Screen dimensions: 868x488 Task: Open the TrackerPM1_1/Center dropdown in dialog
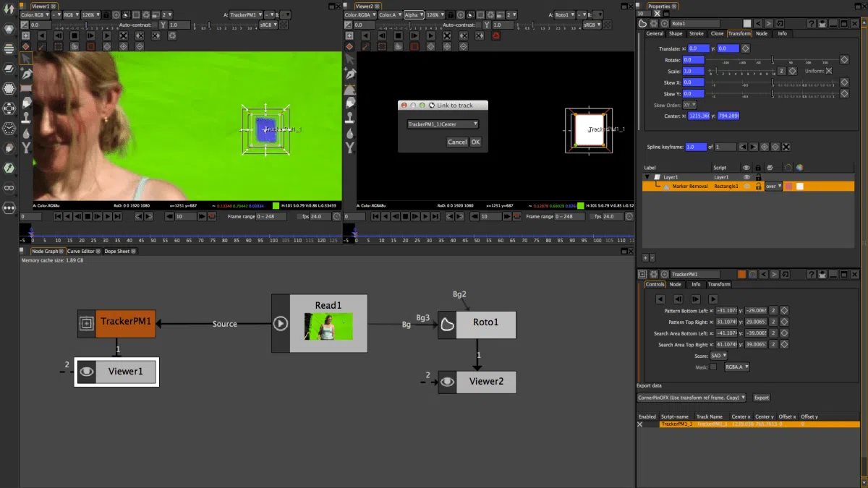443,124
